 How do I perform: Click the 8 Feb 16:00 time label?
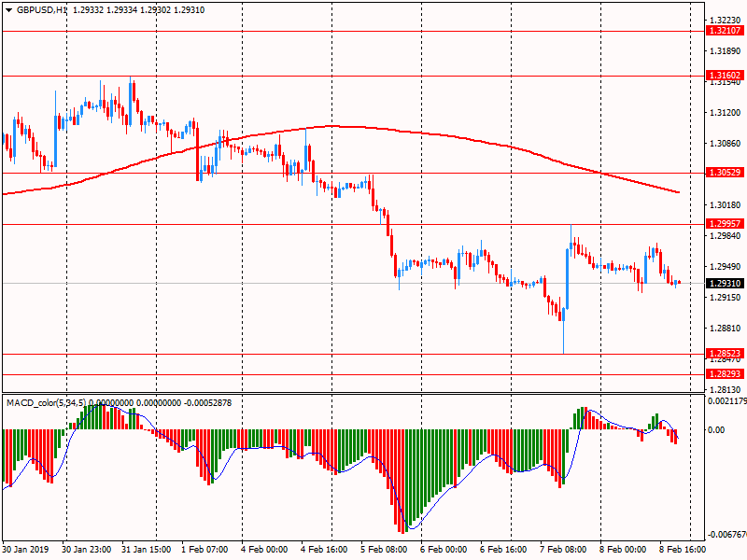(x=683, y=549)
